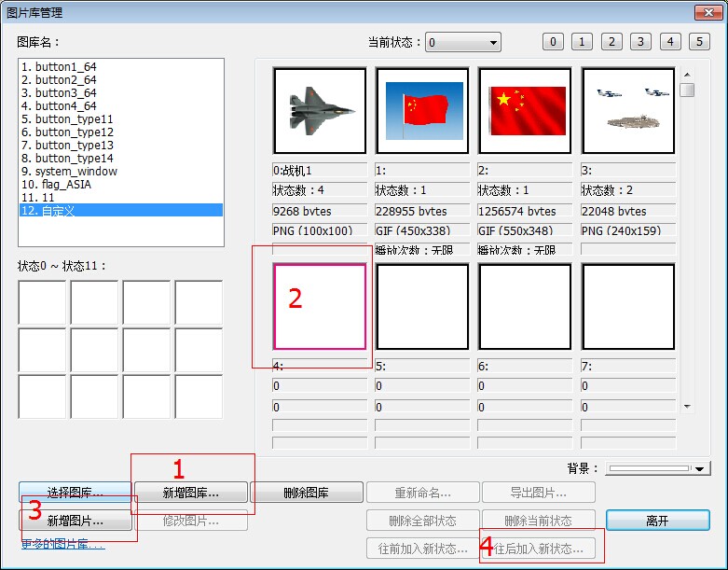728x570 pixels.
Task: Click the 新增图库 button
Action: (x=191, y=493)
